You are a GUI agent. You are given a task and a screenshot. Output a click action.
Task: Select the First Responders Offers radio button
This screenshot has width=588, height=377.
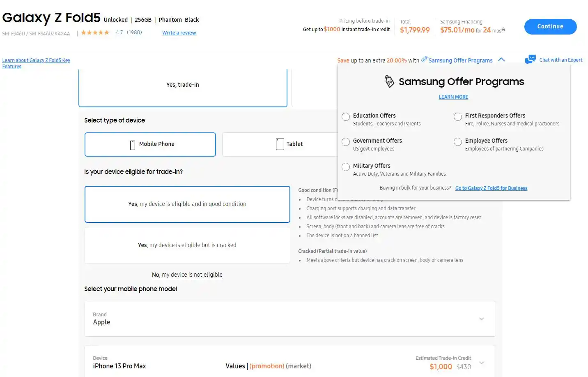coord(458,117)
